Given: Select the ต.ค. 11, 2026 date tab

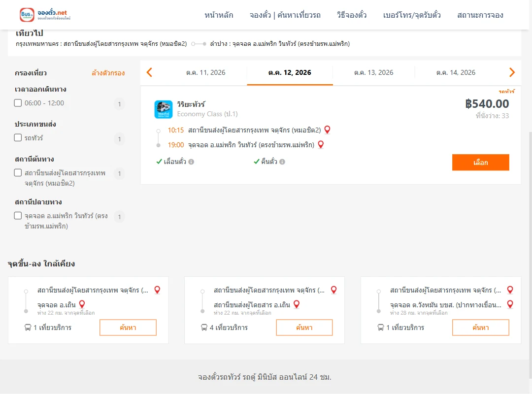Looking at the screenshot, I should coord(205,72).
